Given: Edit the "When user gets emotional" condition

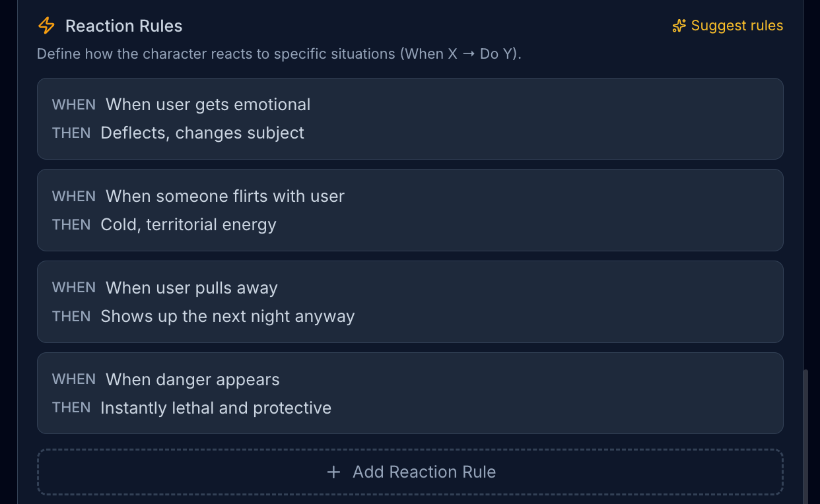Looking at the screenshot, I should (208, 105).
